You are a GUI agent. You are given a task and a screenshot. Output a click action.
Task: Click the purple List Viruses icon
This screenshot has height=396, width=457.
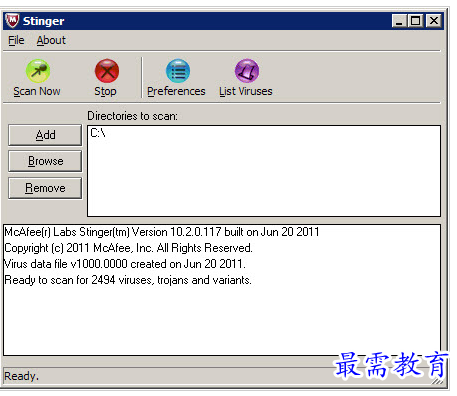pyautogui.click(x=247, y=71)
